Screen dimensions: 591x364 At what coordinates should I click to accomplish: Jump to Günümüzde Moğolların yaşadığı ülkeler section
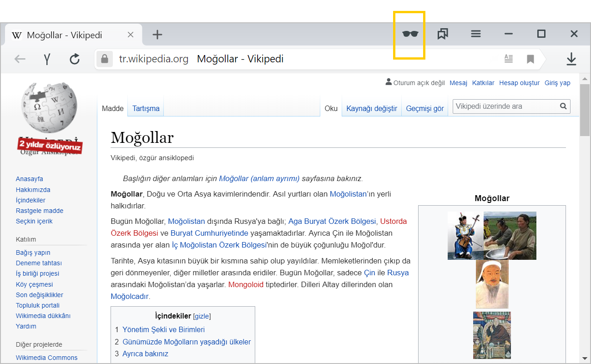[187, 342]
